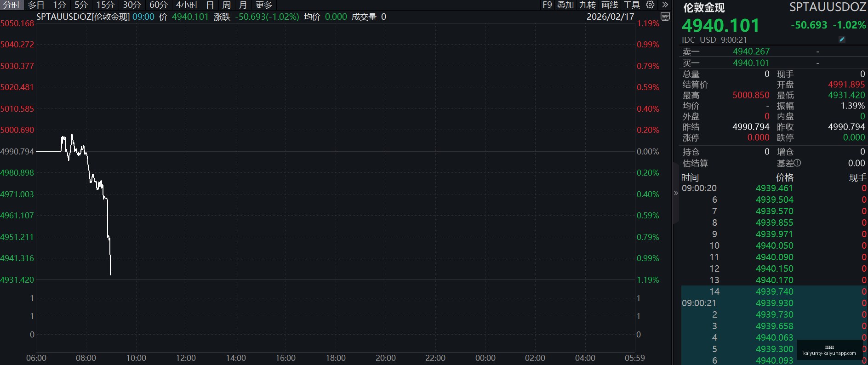The image size is (868, 365).
Task: Click the SPTAUUSDOZ symbol code
Action: click(x=828, y=7)
